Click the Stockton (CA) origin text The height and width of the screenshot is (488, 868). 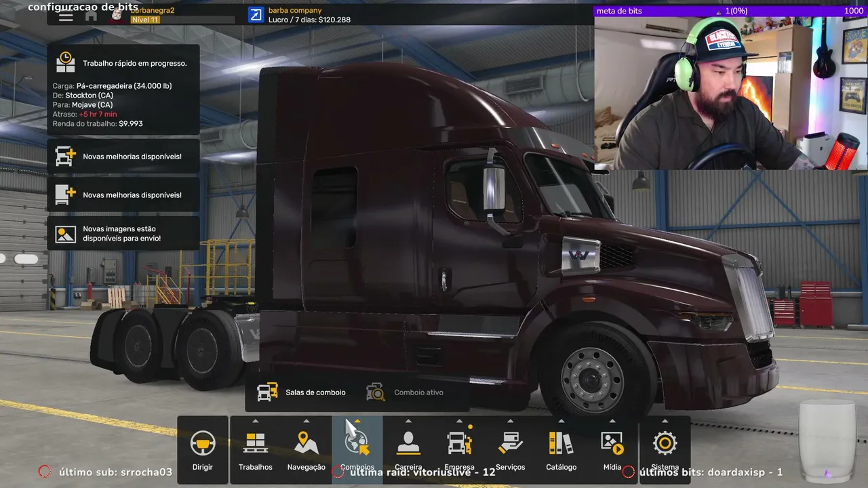89,96
